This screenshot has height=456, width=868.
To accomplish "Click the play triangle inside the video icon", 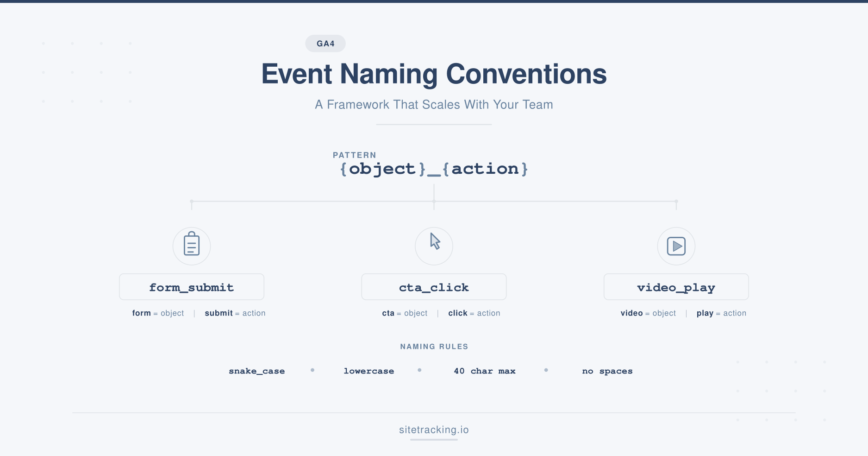I will 677,246.
